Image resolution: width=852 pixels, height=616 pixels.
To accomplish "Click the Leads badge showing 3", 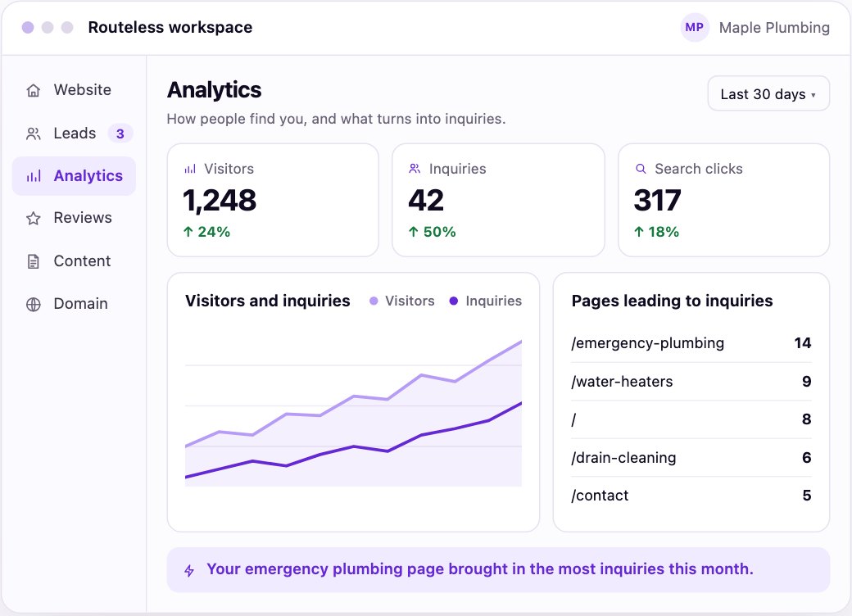I will pos(120,134).
